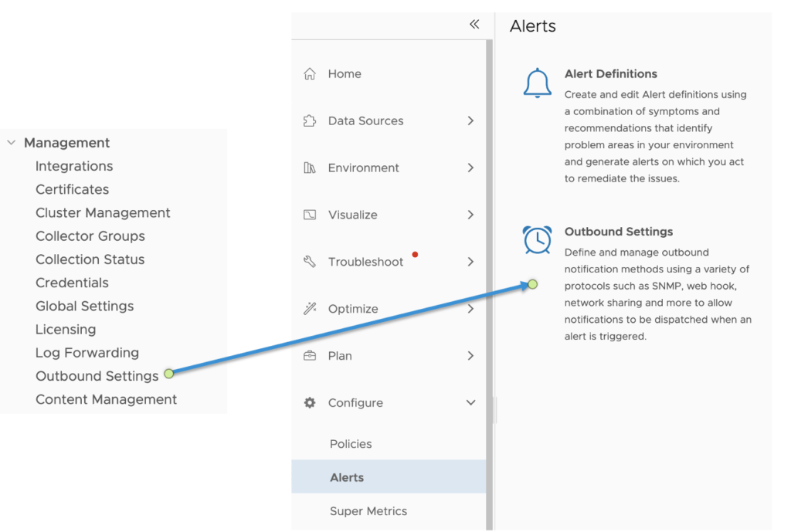The image size is (791, 532).
Task: Select Super Metrics menu item
Action: click(368, 511)
